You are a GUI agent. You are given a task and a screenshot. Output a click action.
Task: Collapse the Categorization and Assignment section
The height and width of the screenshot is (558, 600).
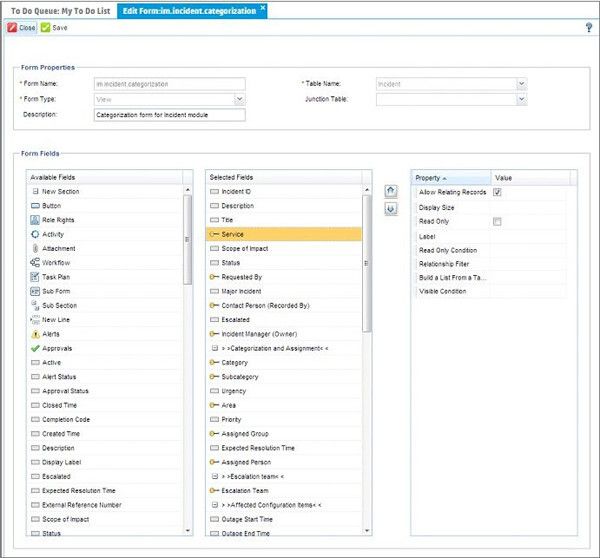click(x=215, y=348)
